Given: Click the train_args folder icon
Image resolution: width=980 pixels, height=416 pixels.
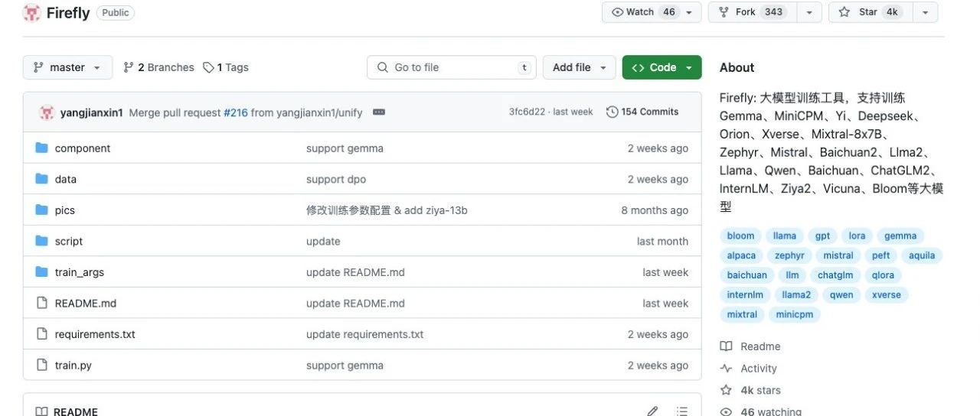Looking at the screenshot, I should coord(42,272).
